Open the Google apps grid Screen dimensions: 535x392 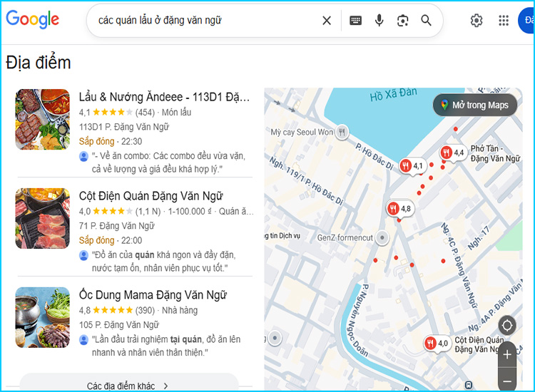[x=504, y=21]
